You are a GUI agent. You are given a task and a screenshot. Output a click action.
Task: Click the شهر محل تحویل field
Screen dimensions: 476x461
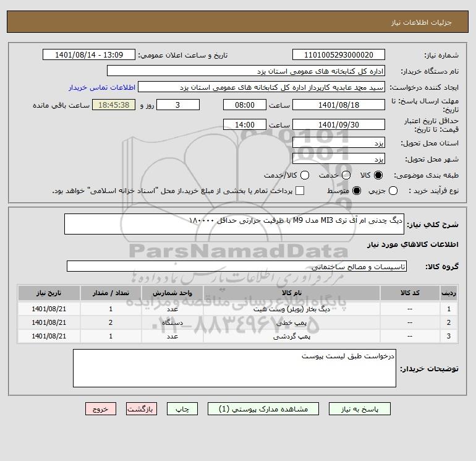pos(339,158)
